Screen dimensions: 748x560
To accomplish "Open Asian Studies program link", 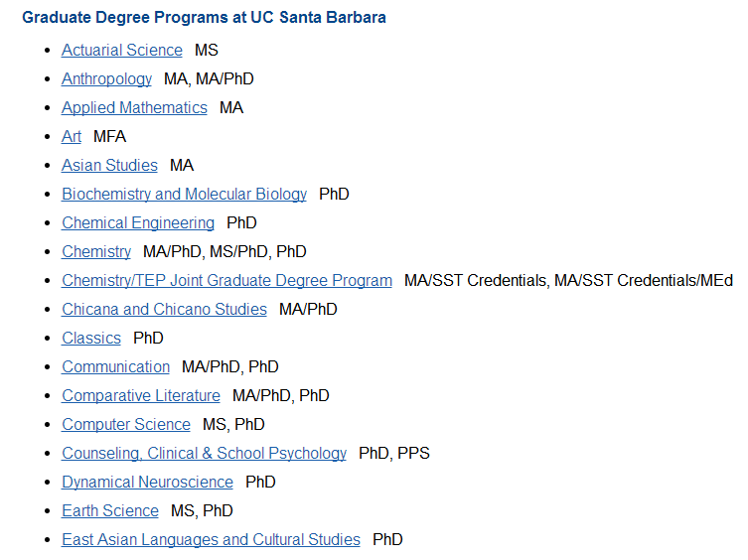I will click(x=109, y=165).
